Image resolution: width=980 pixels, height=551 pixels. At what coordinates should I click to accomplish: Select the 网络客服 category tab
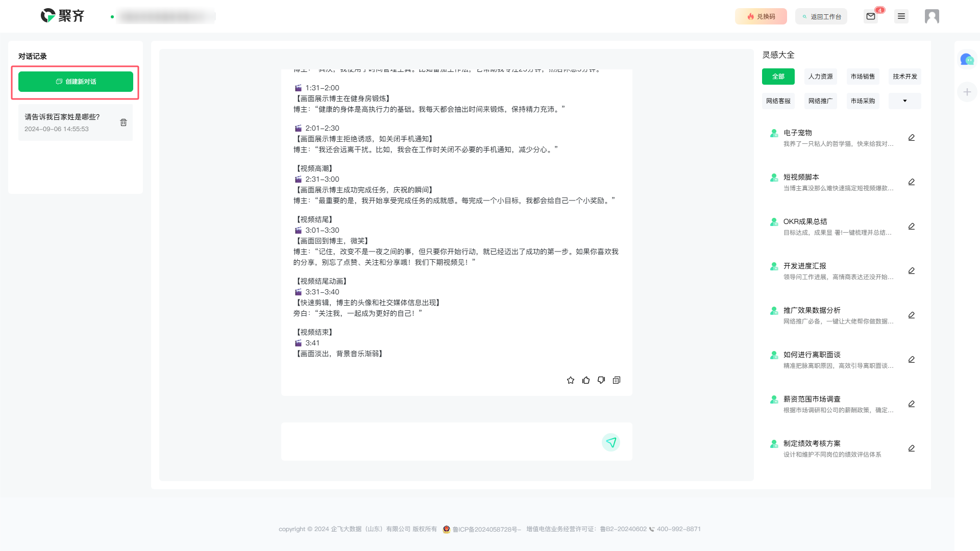coord(778,101)
